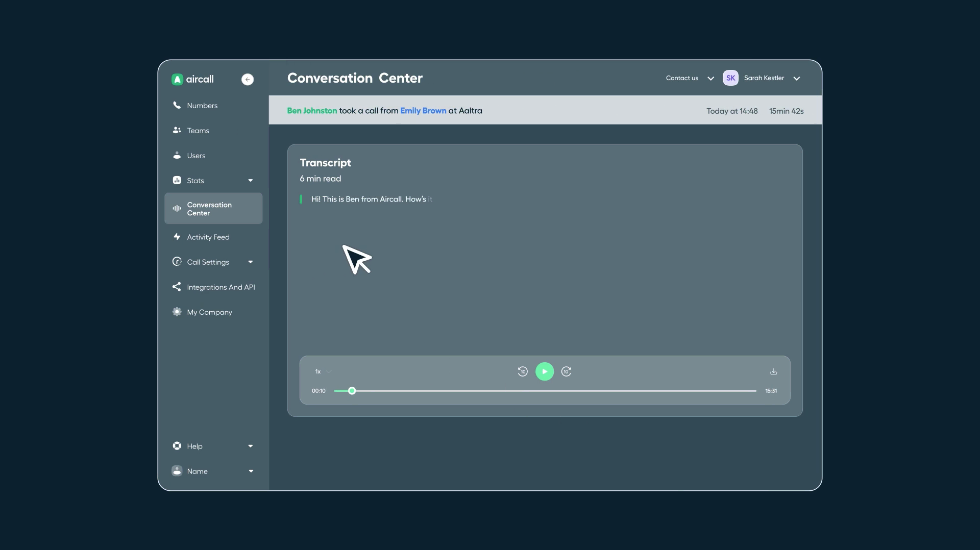
Task: Click the Integrations And API share icon
Action: (x=177, y=288)
